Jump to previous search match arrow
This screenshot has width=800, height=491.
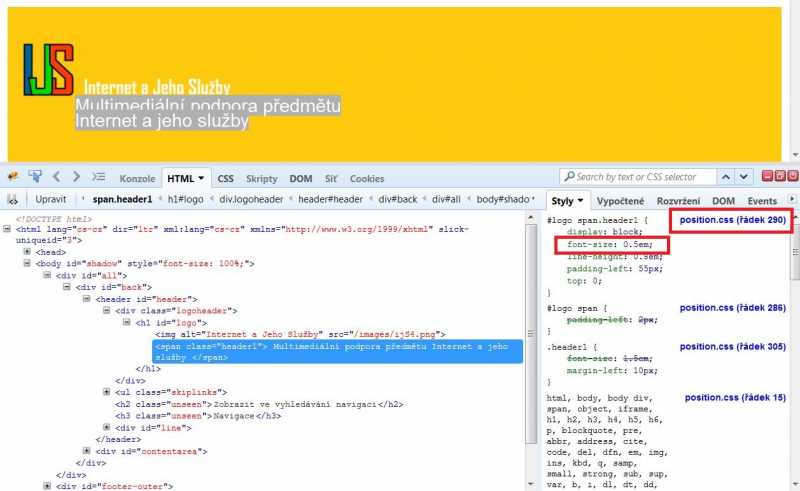726,177
